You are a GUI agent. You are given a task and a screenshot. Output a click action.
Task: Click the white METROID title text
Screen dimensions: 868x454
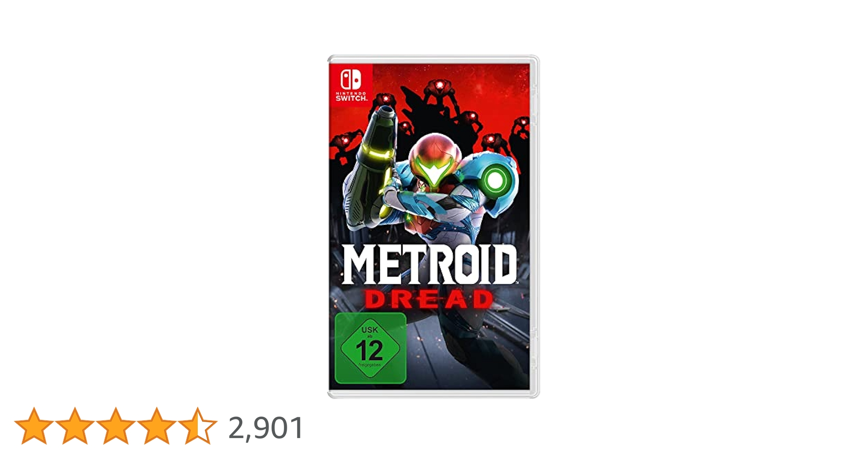point(429,265)
